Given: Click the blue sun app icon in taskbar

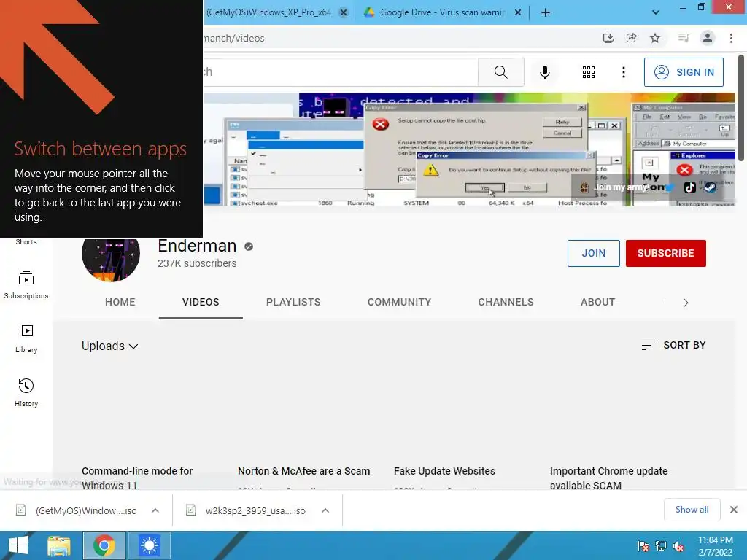Looking at the screenshot, I should click(150, 545).
